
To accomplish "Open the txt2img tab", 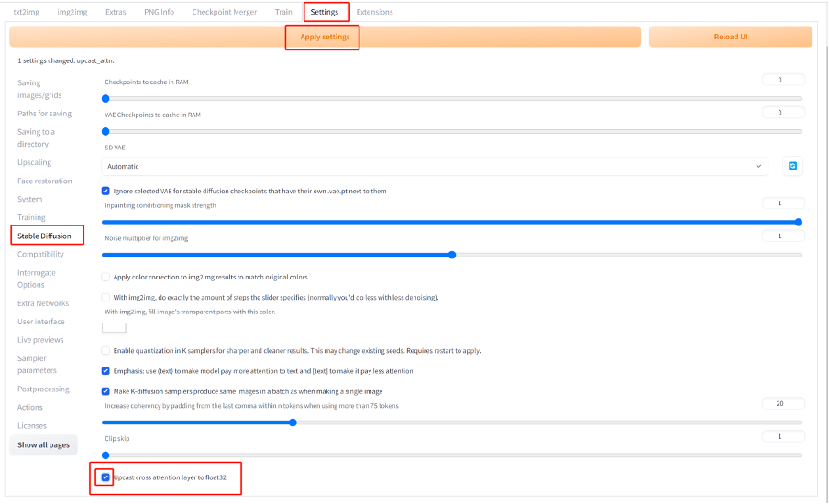I will tap(27, 12).
